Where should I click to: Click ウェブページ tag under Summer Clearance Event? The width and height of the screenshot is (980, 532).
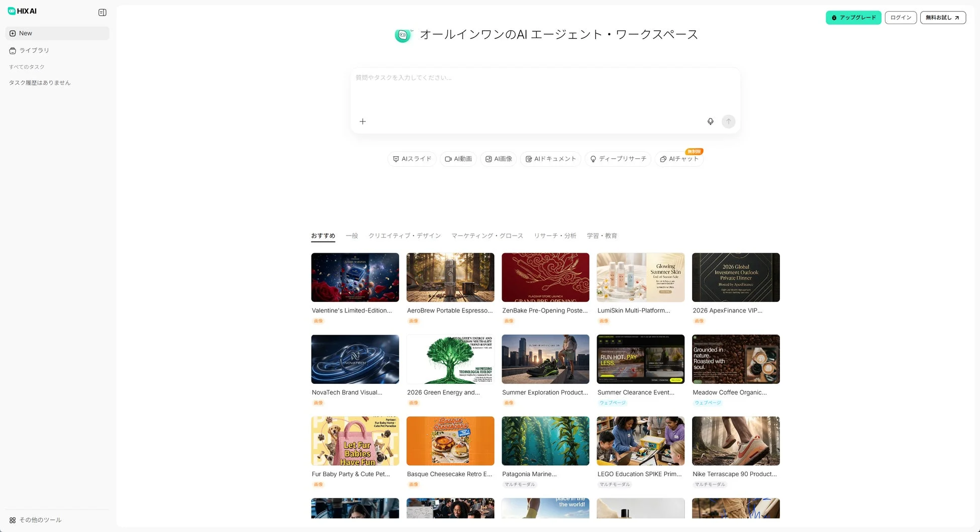pyautogui.click(x=612, y=403)
